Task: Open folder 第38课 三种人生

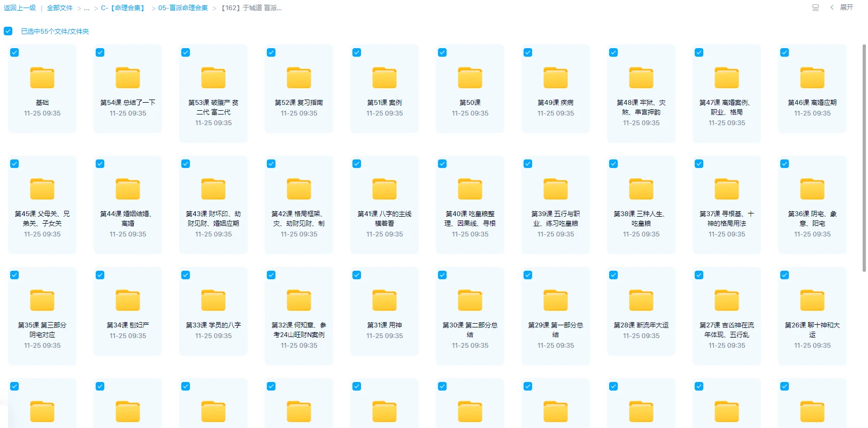Action: (x=641, y=189)
